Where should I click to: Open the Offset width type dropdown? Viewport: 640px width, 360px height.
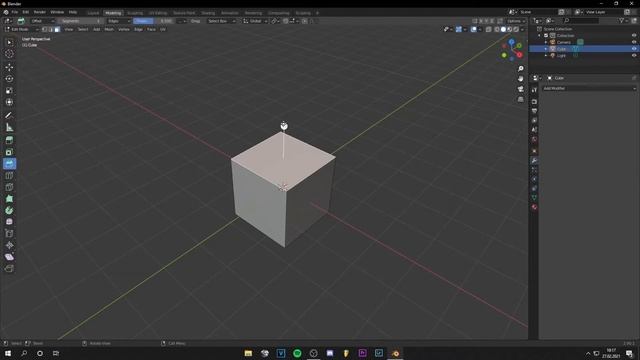pyautogui.click(x=42, y=21)
